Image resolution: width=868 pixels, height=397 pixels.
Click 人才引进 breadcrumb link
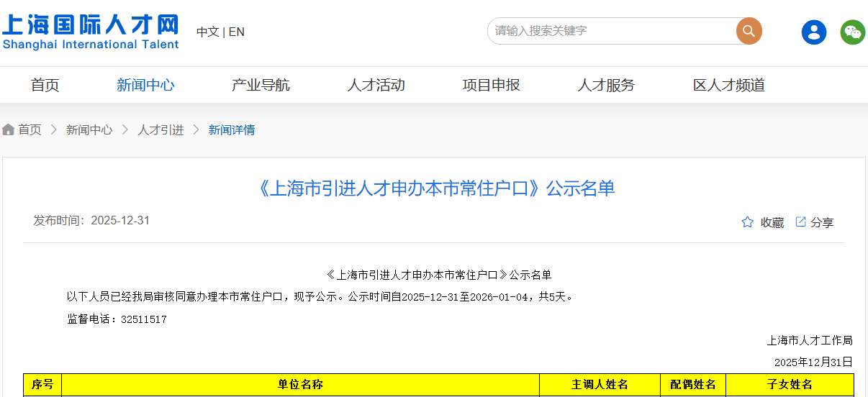click(161, 129)
